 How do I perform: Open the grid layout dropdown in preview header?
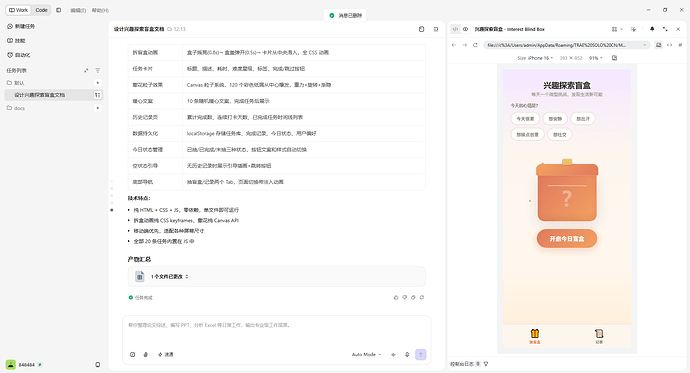[617, 29]
